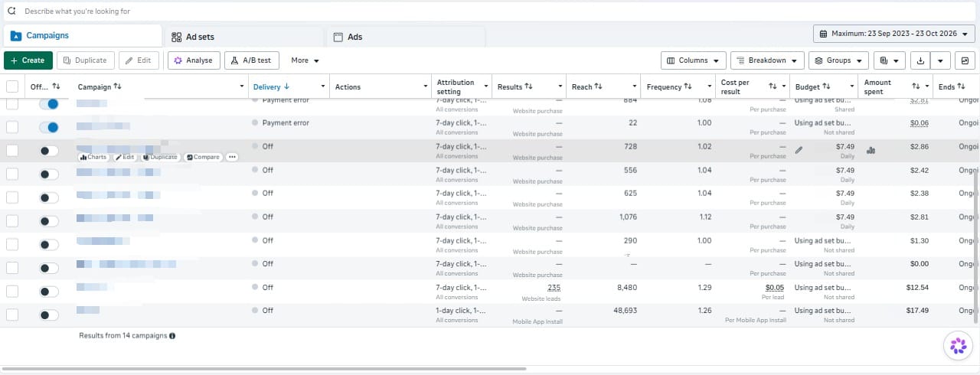This screenshot has width=980, height=375.
Task: Click the 235 website leads result
Action: point(554,288)
